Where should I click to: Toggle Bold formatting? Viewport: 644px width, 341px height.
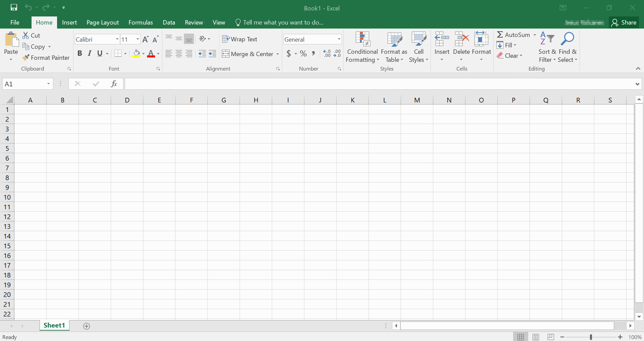80,53
